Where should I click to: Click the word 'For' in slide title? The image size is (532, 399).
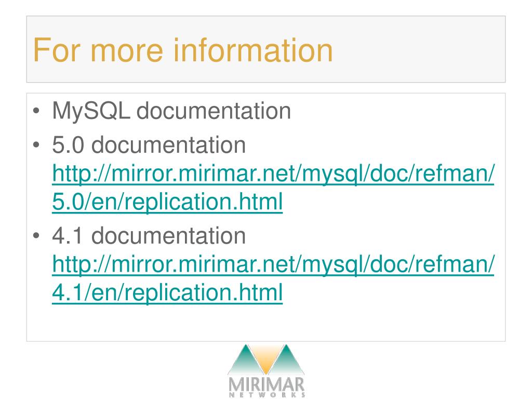pyautogui.click(x=57, y=50)
